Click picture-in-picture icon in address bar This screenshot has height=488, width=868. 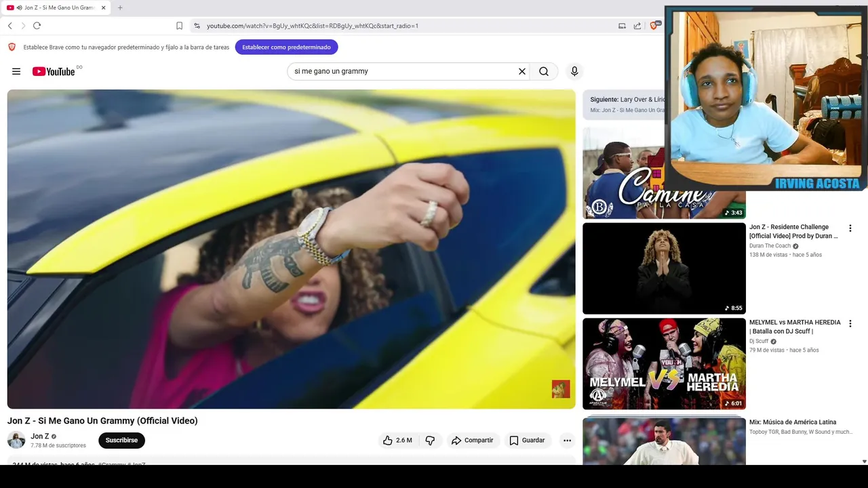point(622,26)
